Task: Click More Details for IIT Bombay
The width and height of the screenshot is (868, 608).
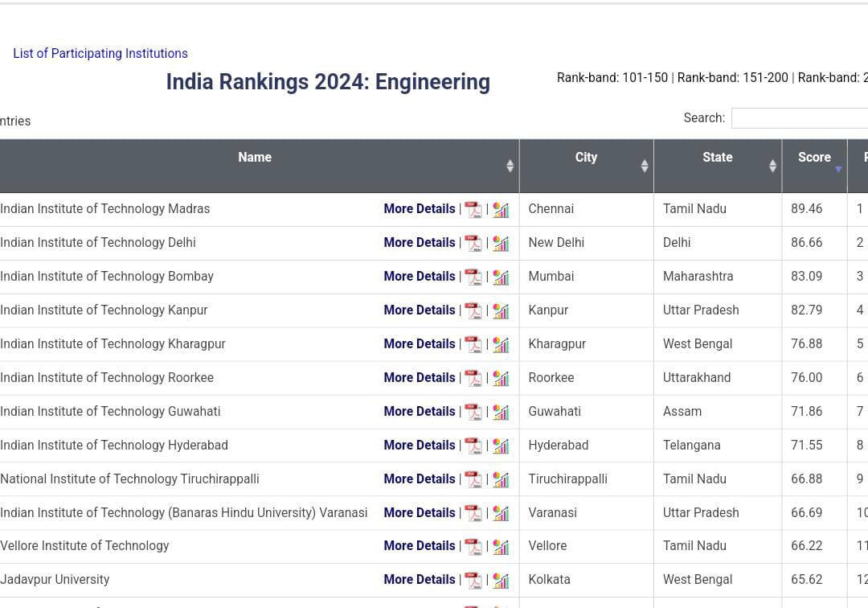Action: tap(419, 277)
